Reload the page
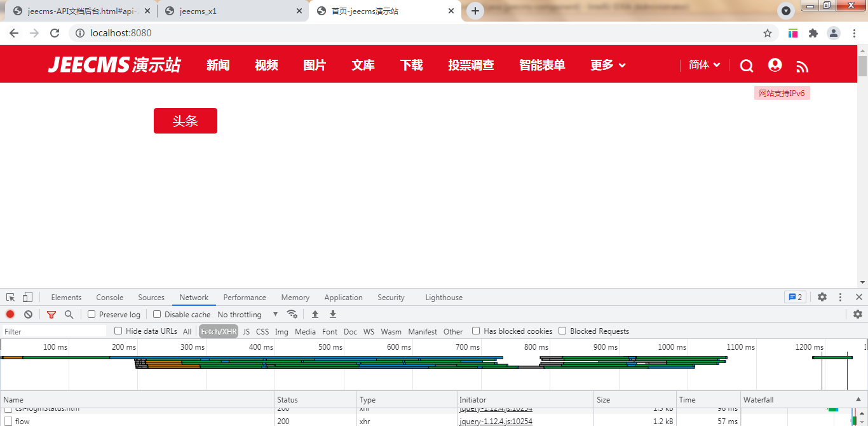This screenshot has height=426, width=868. 55,33
